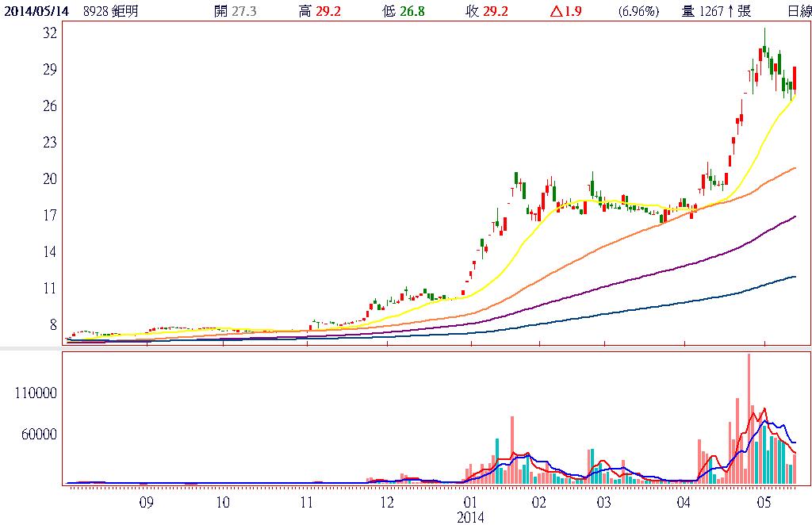Click the last red candlestick on the chart

pyautogui.click(x=795, y=79)
